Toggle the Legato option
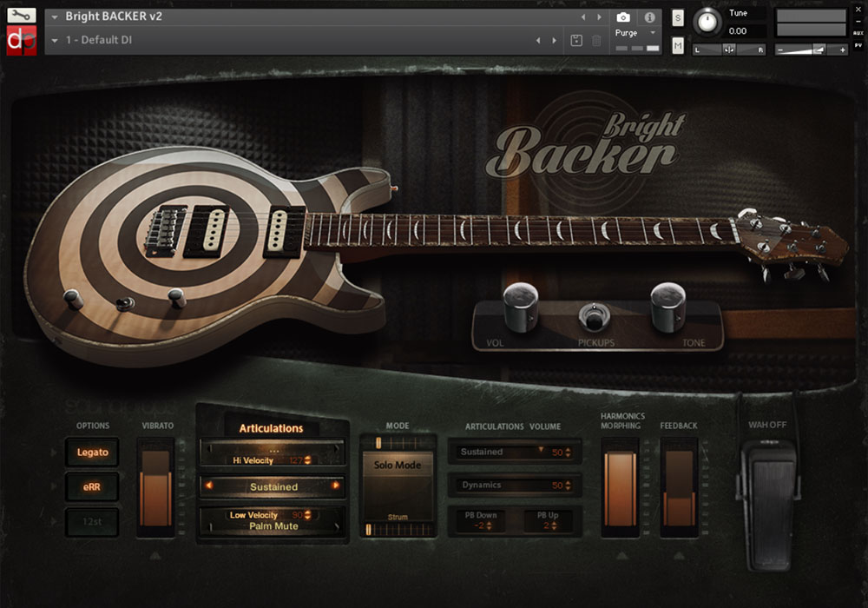 pyautogui.click(x=92, y=453)
